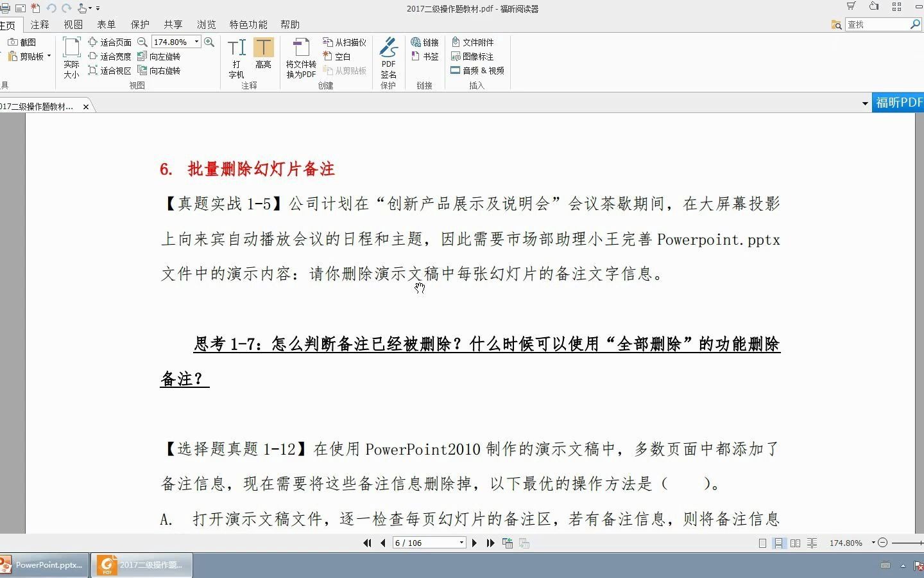The height and width of the screenshot is (578, 924).
Task: Open the 帮助 ribbon tab
Action: click(x=290, y=24)
